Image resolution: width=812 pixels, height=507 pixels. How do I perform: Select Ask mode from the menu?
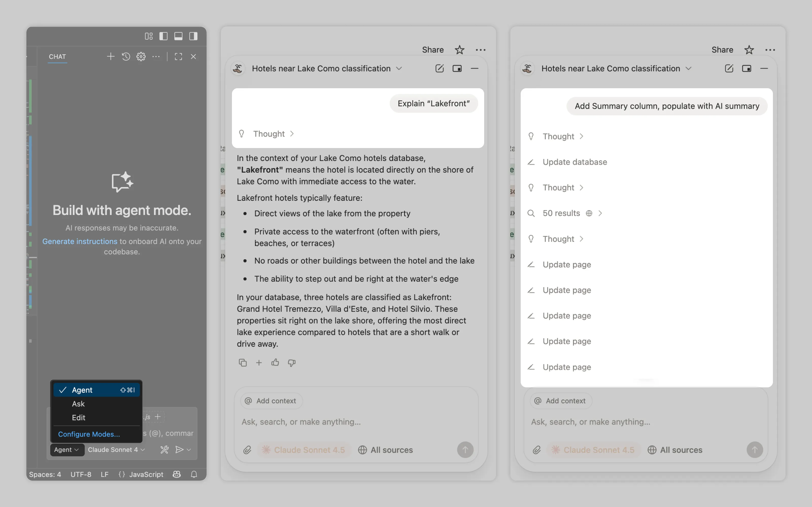(78, 404)
